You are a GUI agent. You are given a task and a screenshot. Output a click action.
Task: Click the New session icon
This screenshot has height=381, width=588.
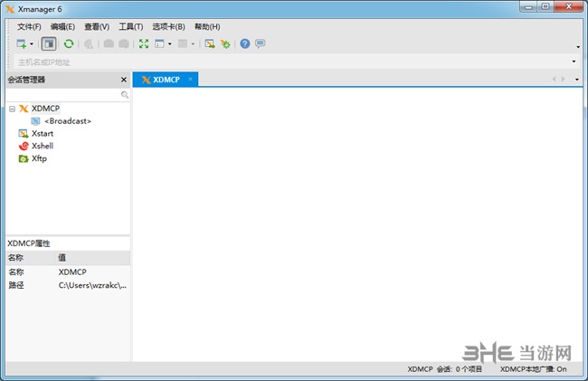click(22, 43)
